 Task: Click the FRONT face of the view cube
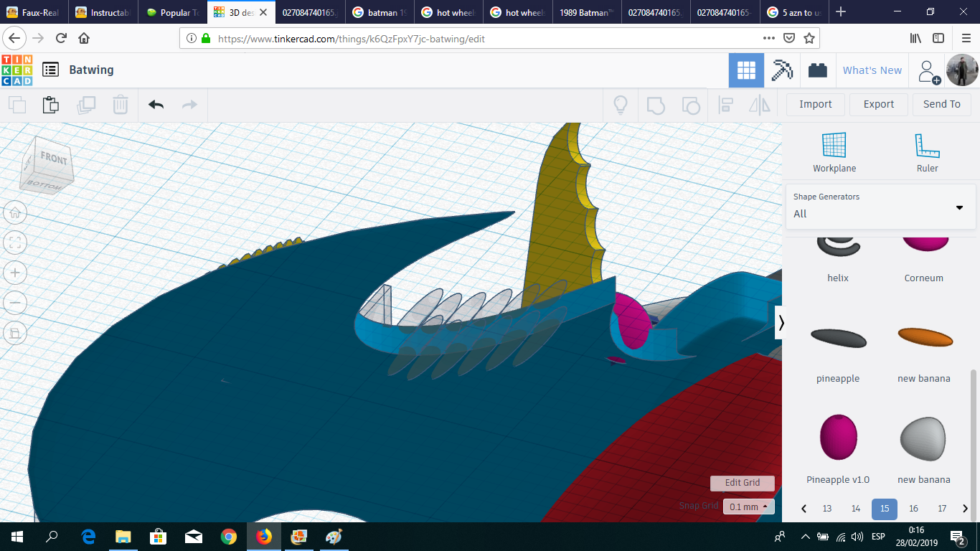[x=53, y=159]
